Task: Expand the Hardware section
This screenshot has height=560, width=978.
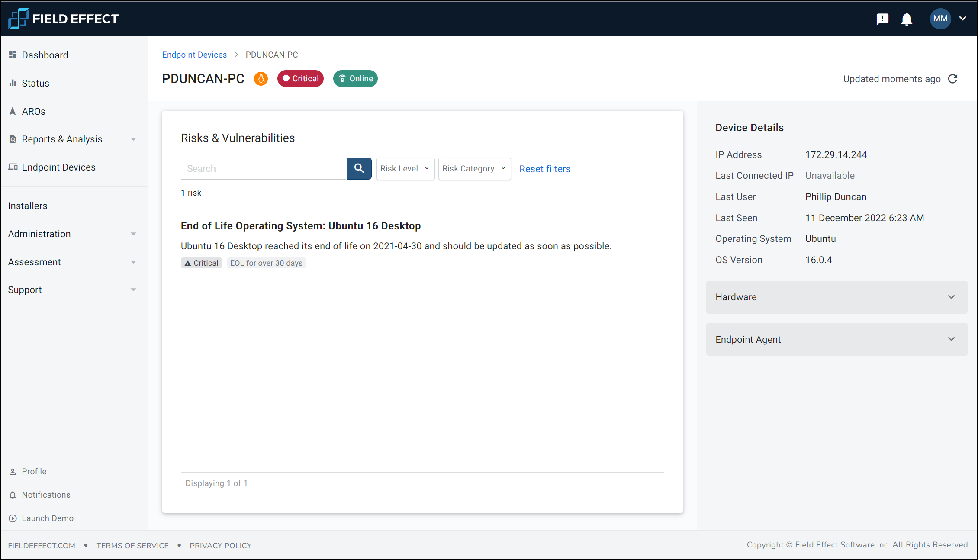Action: pos(836,297)
